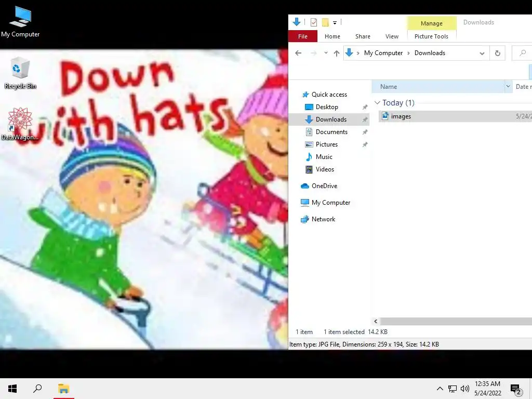Refresh the Downloads folder
Image resolution: width=532 pixels, height=399 pixels.
coord(497,54)
